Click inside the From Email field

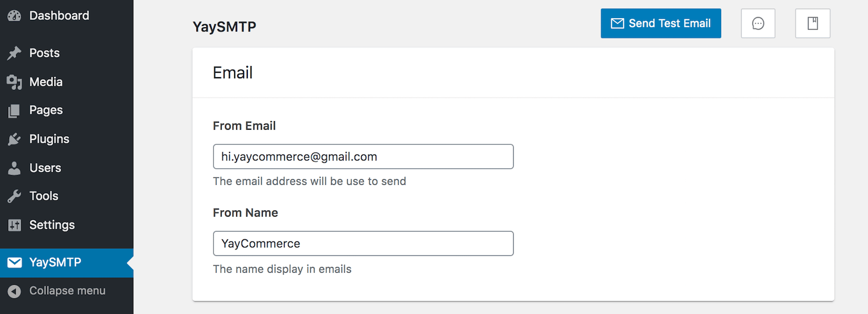363,156
